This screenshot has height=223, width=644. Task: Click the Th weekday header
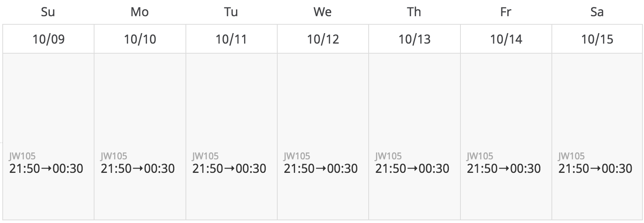[x=414, y=12]
